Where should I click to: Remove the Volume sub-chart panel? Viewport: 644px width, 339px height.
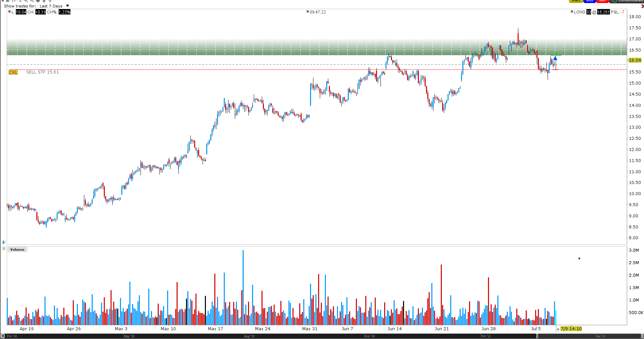tap(4, 249)
